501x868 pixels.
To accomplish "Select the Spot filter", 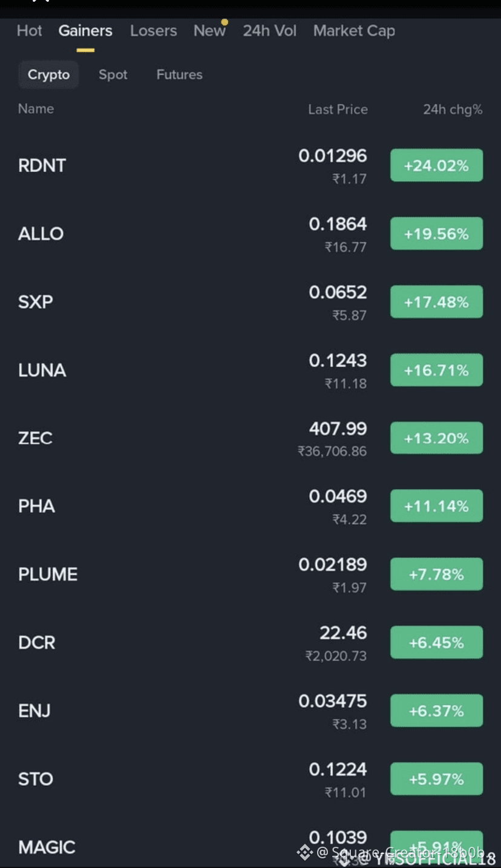I will pos(113,75).
